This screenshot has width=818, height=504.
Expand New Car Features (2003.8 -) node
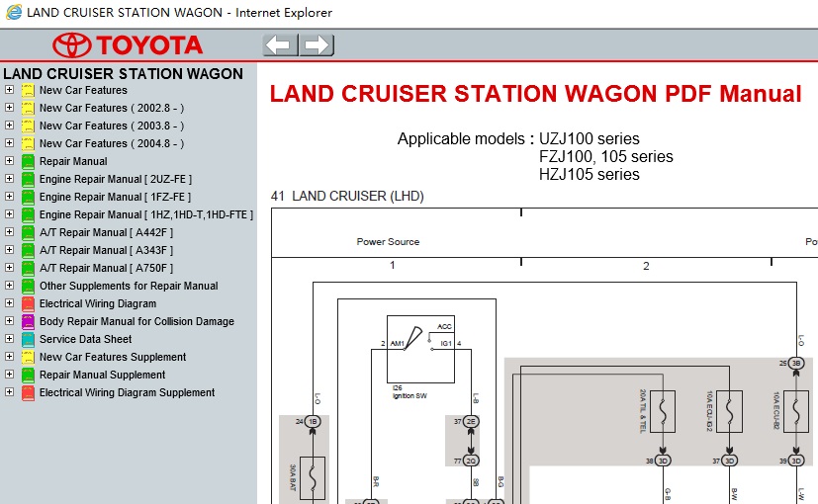tap(9, 126)
